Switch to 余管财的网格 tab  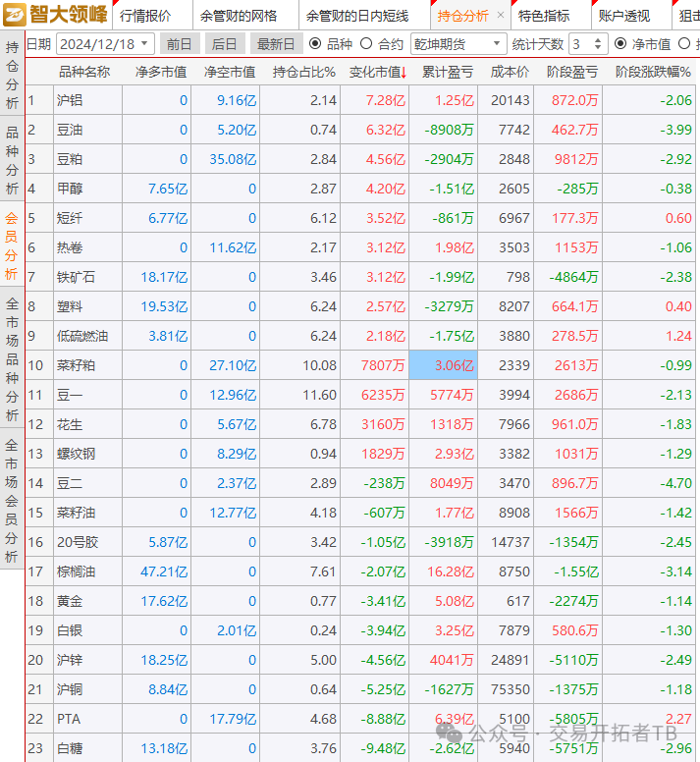click(x=239, y=16)
